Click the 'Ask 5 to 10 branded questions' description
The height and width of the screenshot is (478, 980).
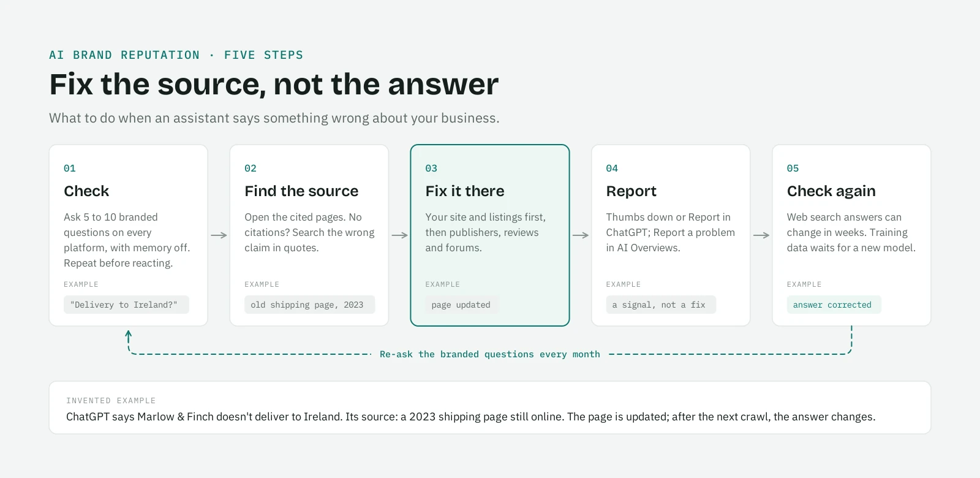pyautogui.click(x=127, y=240)
